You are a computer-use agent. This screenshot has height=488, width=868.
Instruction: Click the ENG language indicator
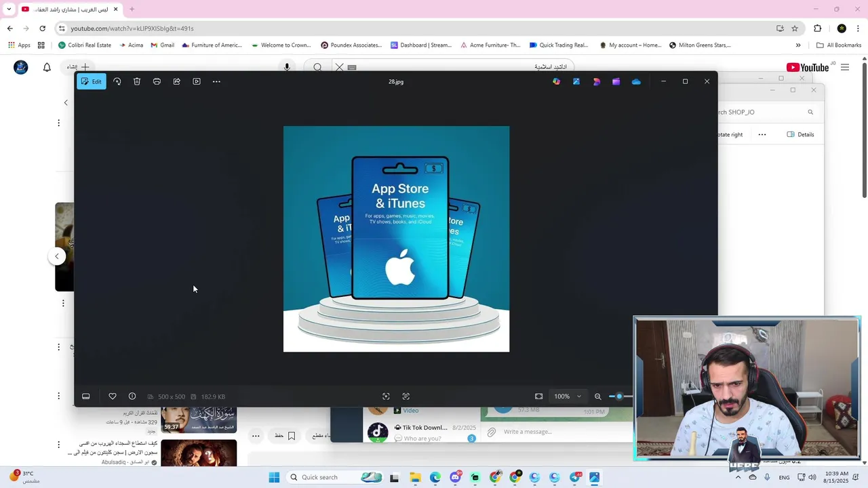(784, 477)
